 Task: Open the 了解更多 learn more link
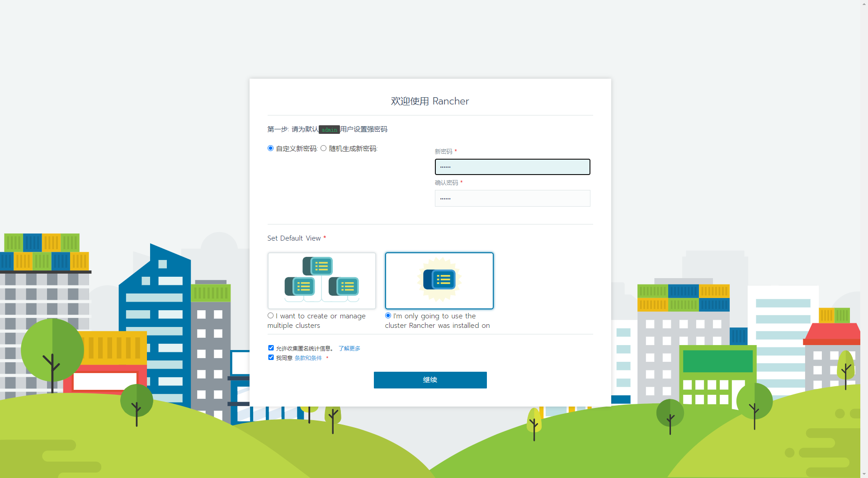tap(349, 348)
